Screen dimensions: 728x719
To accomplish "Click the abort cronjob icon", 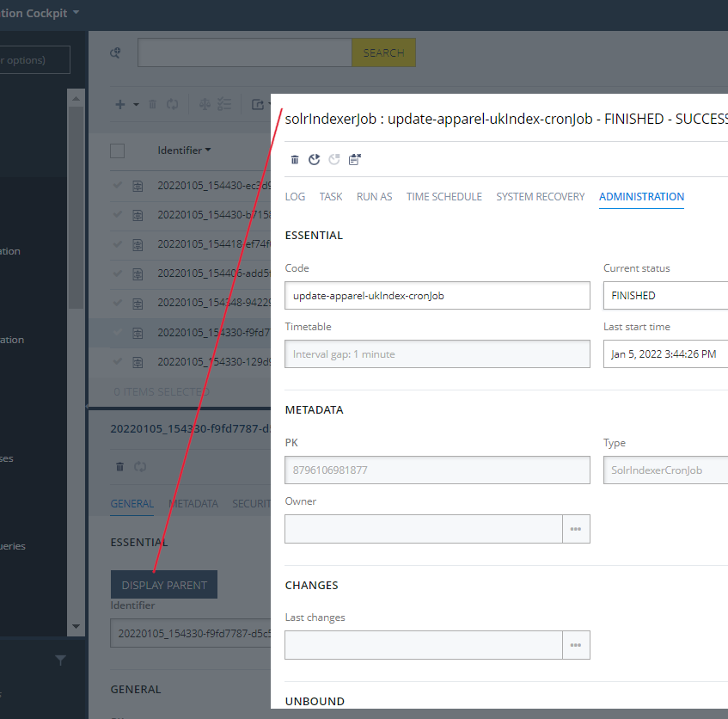I will (x=334, y=159).
